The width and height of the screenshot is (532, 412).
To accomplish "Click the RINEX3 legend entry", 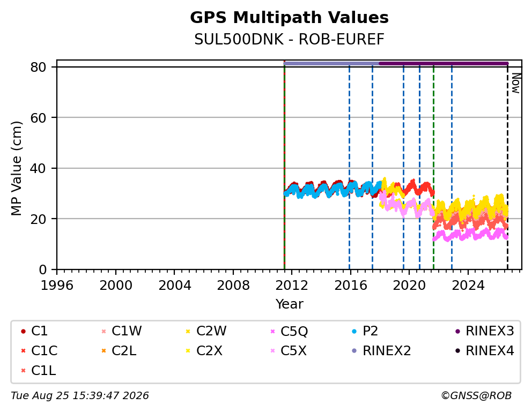I will pyautogui.click(x=484, y=331).
